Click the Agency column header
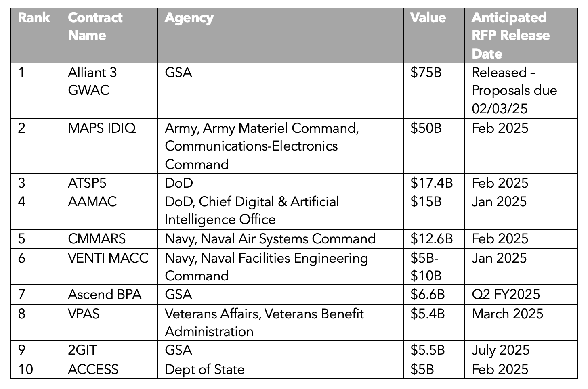588x389 pixels. click(x=280, y=36)
